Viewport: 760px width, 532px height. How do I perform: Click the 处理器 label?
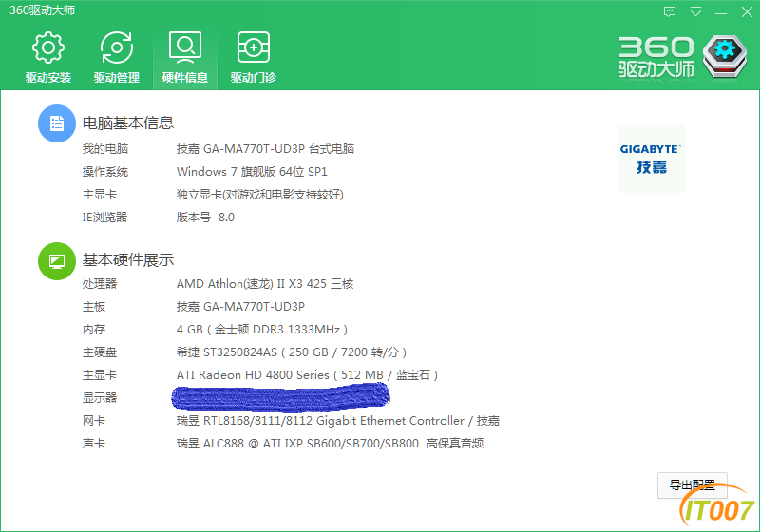[100, 283]
